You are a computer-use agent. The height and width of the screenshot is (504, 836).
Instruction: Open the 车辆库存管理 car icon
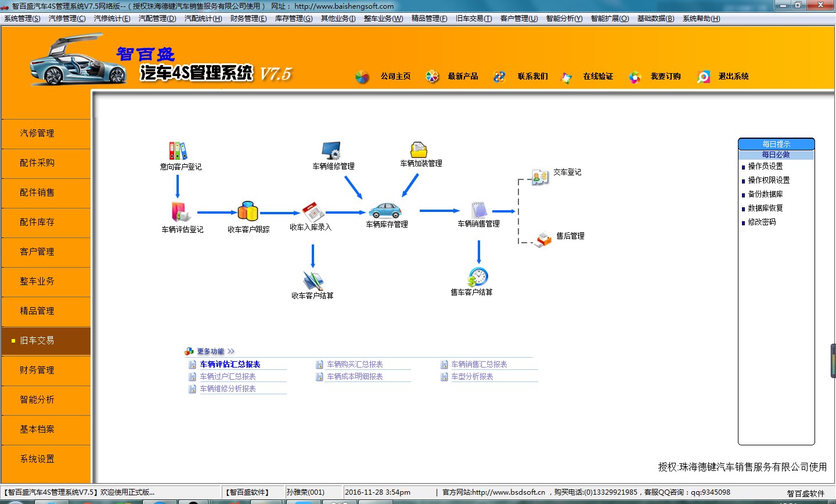[385, 210]
